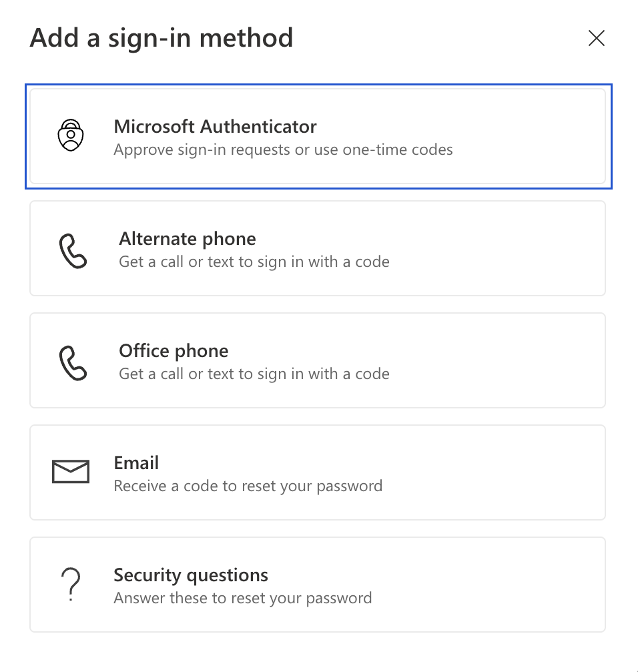Click the 'Add a sign-in method' dialog title
Viewport: 638px width, 672px height.
click(x=160, y=38)
